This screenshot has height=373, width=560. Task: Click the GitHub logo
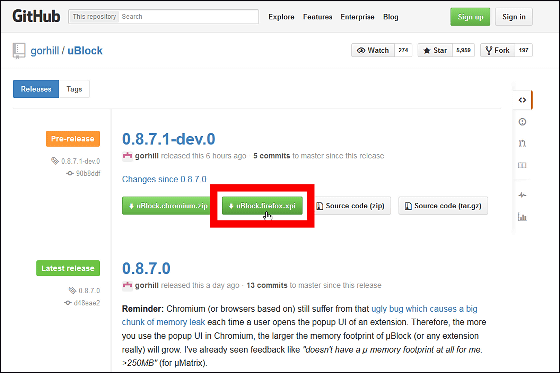click(36, 16)
